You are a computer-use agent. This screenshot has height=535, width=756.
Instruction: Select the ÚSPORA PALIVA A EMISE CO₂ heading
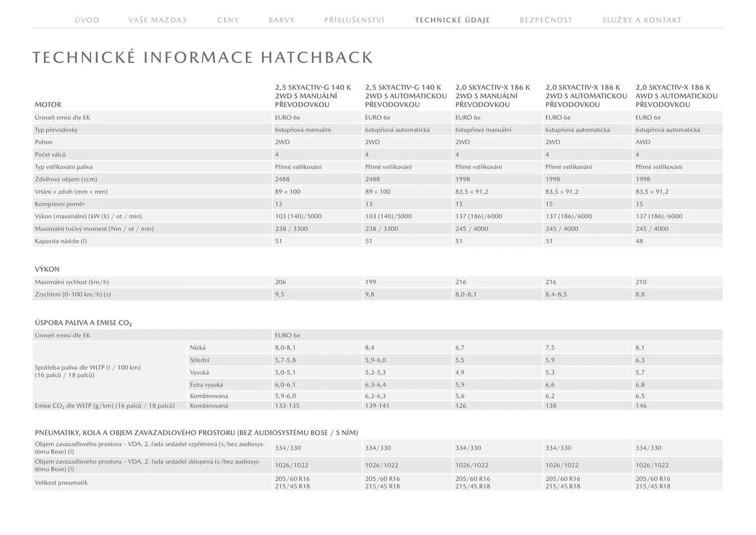pos(83,323)
